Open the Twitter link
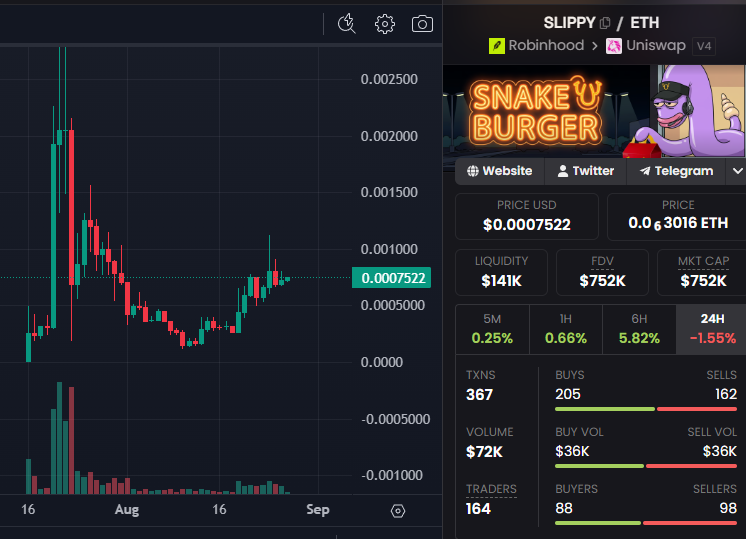Screen dimensions: 746x539 (x=586, y=171)
